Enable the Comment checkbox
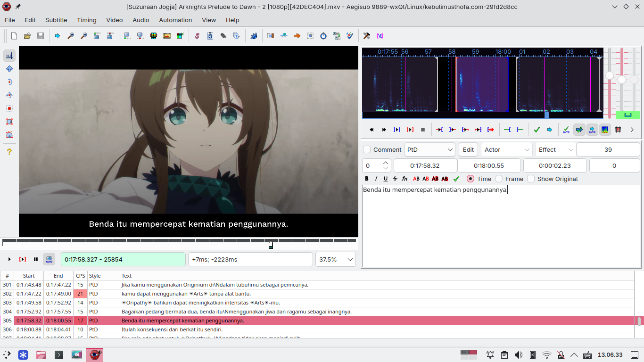Viewport: 644px width, 362px height. [367, 149]
